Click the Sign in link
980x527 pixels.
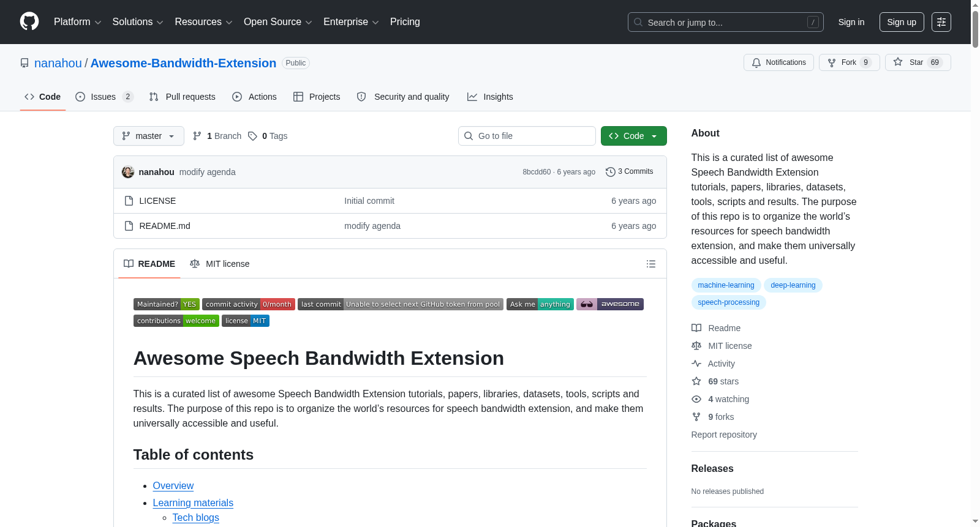[851, 22]
